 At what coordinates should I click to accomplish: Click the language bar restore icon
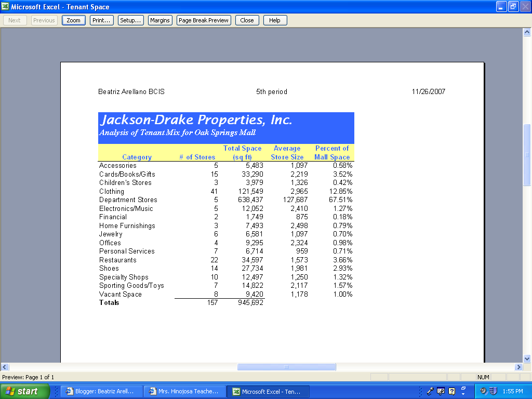tap(463, 388)
